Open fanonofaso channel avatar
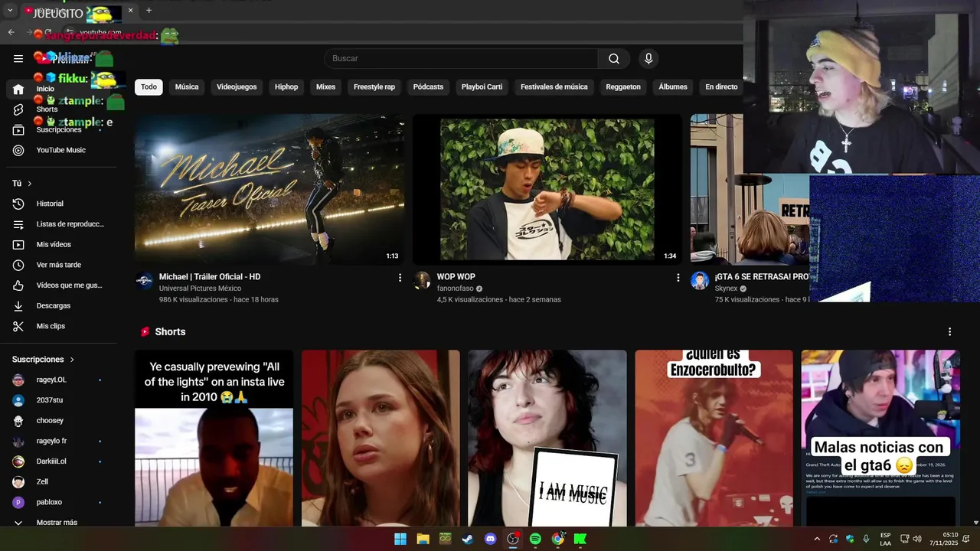980x551 pixels. click(x=422, y=280)
